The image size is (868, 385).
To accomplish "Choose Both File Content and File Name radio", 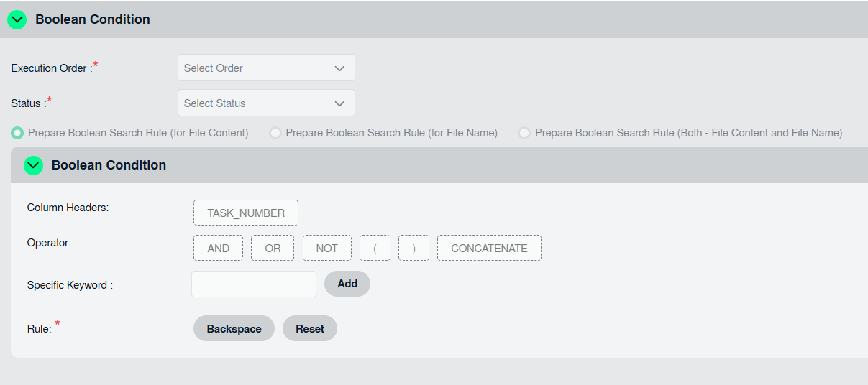I will click(524, 133).
